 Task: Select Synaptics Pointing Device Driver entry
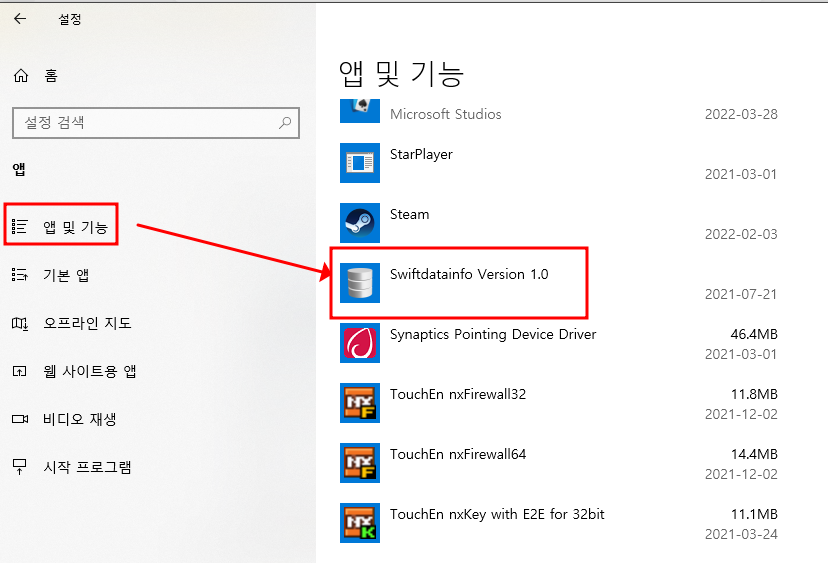tap(493, 334)
